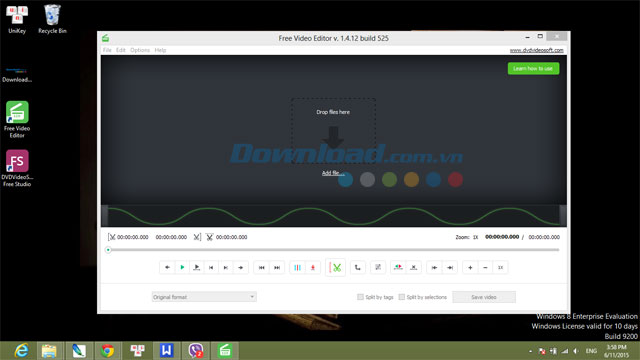Open the Edit menu

[120, 50]
